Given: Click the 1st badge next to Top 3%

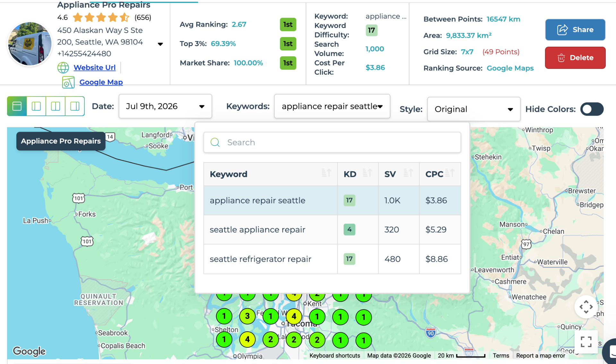Looking at the screenshot, I should 288,44.
